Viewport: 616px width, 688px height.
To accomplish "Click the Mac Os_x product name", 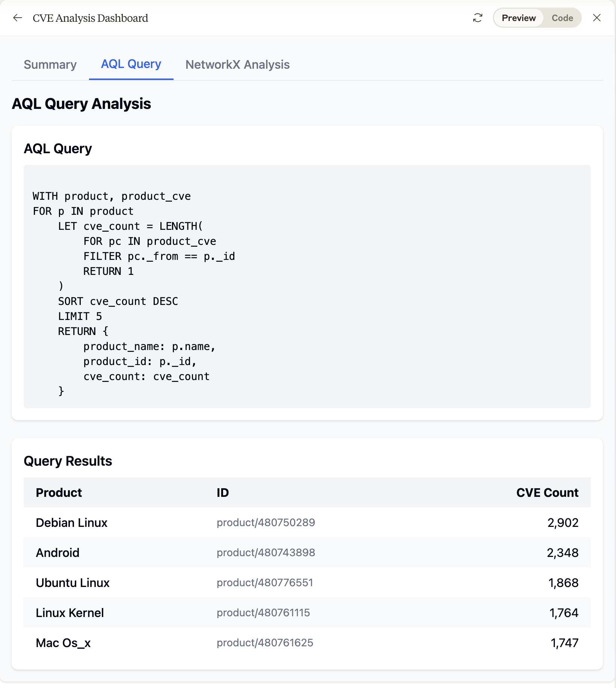I will pos(63,643).
